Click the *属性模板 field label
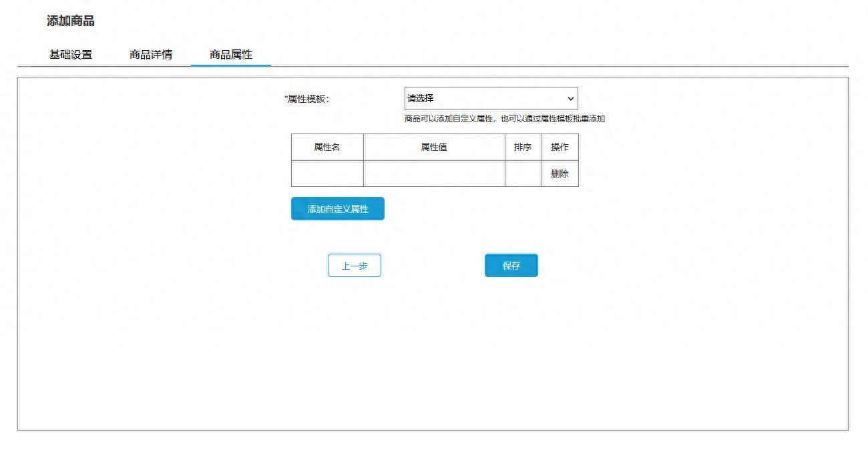Screen dimensions: 868x464 307,99
